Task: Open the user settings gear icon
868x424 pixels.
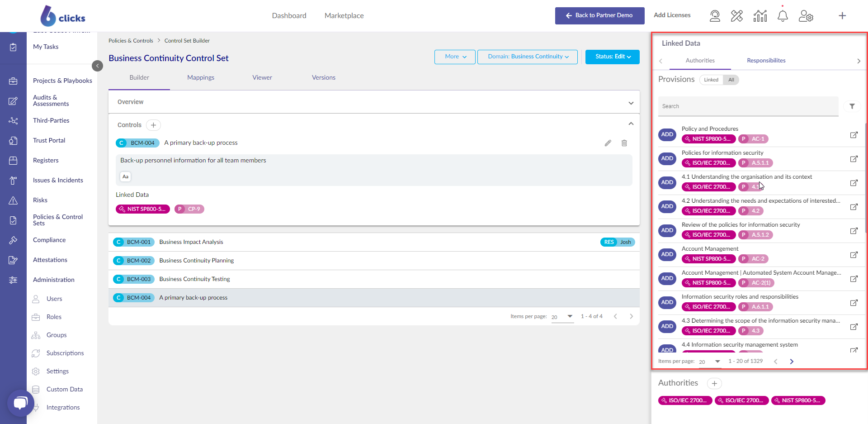Action: pyautogui.click(x=806, y=16)
